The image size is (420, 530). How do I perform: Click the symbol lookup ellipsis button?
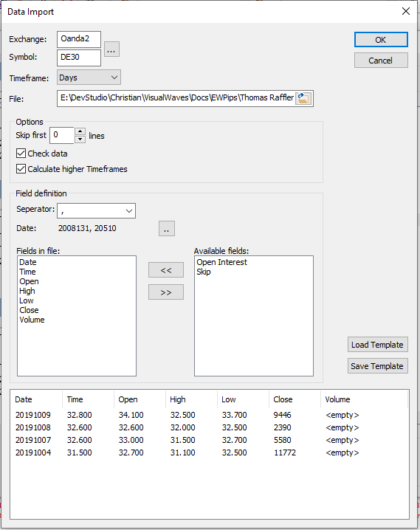111,49
